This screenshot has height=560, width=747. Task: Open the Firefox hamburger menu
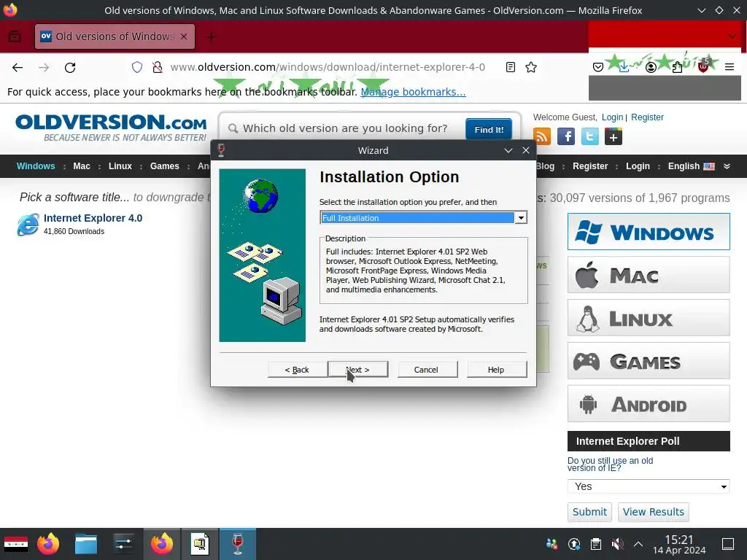(x=729, y=67)
